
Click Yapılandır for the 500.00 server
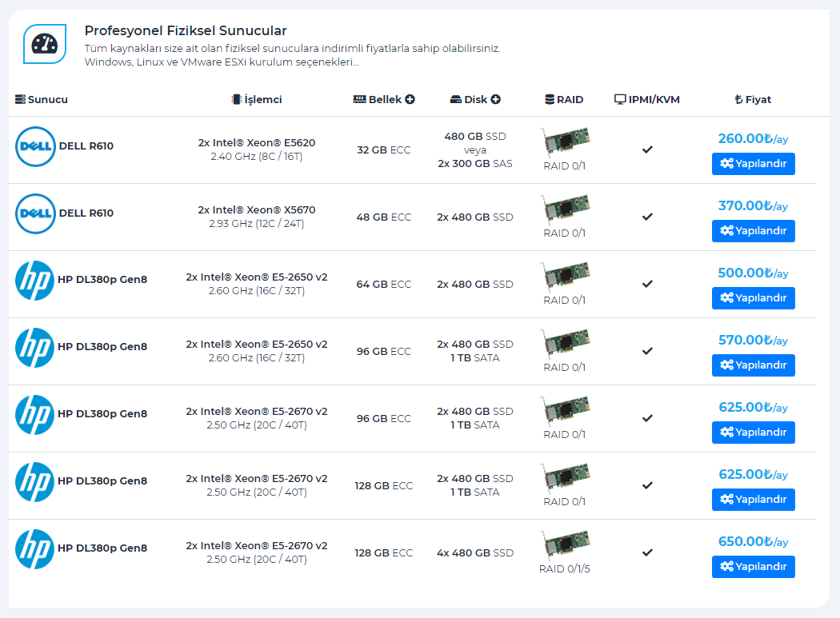click(754, 298)
